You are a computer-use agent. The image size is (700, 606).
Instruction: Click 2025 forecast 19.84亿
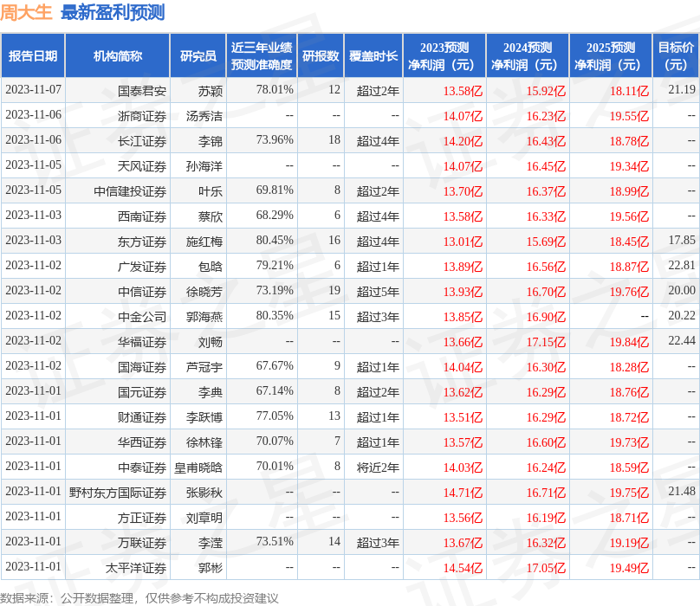[630, 342]
